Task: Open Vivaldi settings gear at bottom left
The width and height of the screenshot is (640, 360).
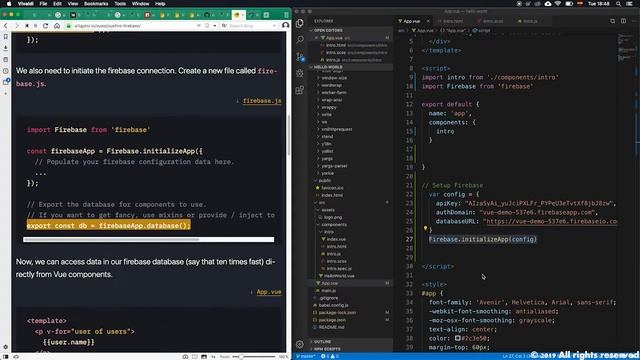Action: [5, 347]
